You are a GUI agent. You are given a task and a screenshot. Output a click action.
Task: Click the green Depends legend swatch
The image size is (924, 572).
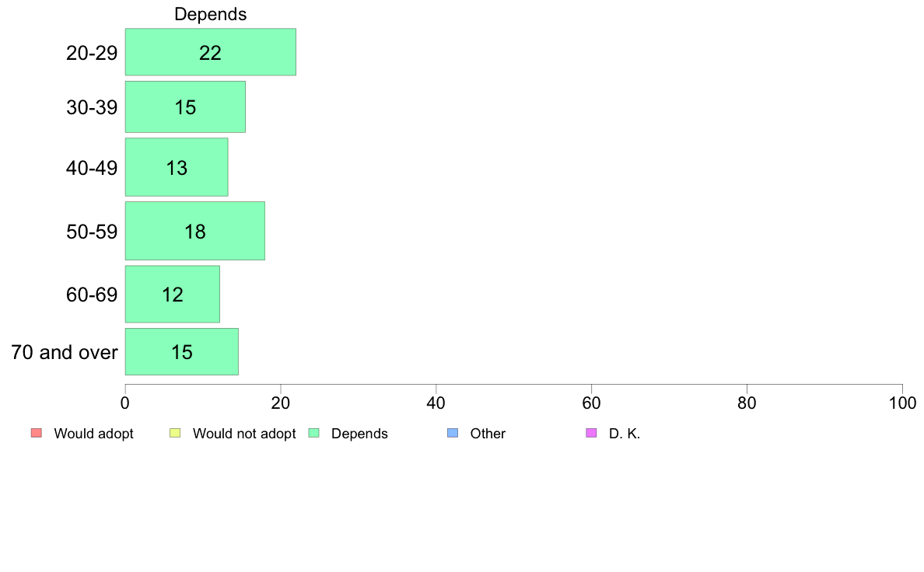(313, 433)
